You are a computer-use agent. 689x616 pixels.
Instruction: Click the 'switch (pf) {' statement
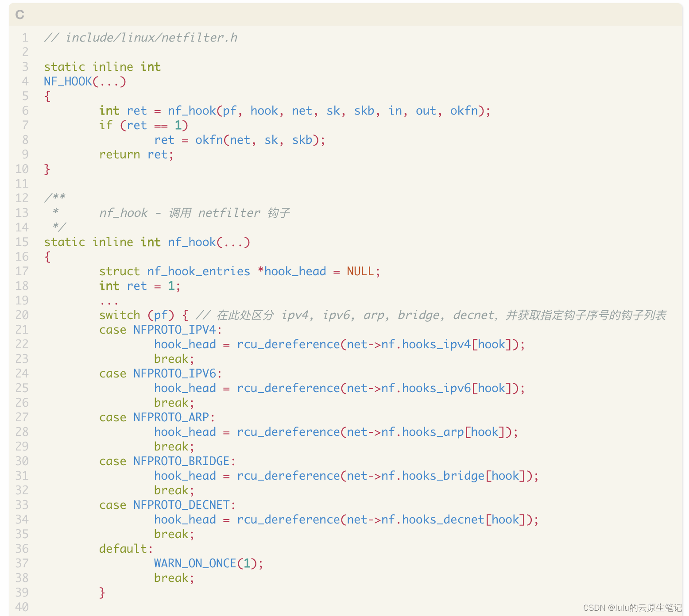click(144, 315)
